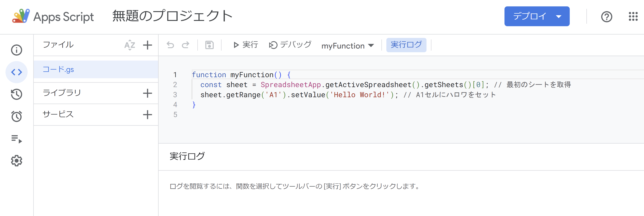Select the コード.gs file
Viewport: 644px width, 216px height.
point(59,69)
